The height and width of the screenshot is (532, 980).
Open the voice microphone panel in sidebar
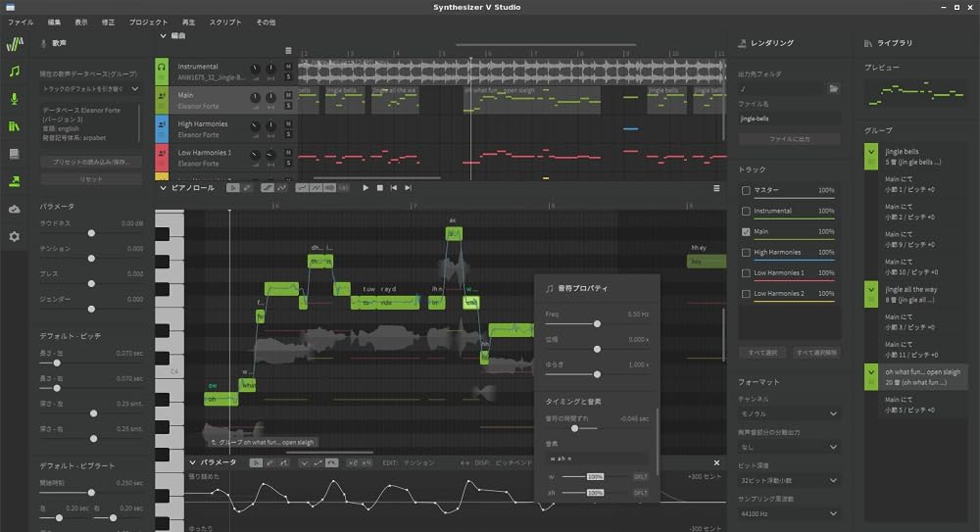[14, 99]
